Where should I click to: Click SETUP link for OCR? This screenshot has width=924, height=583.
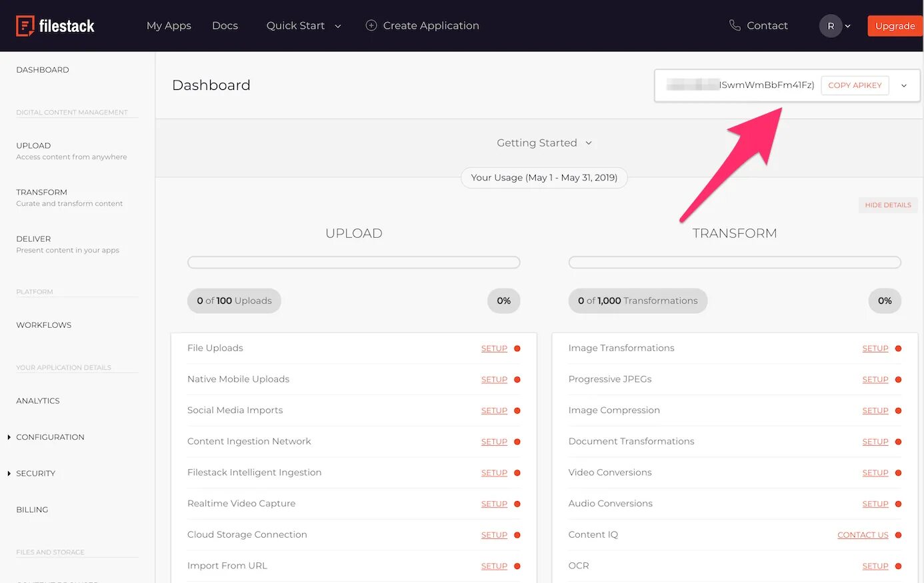875,566
